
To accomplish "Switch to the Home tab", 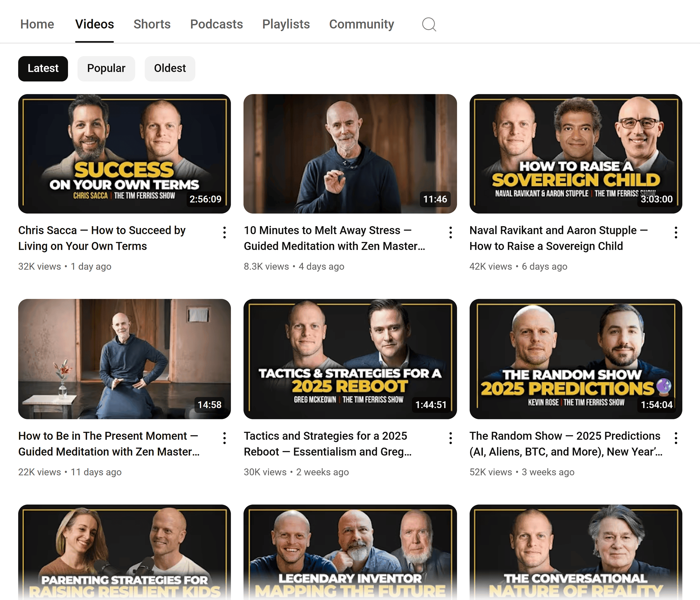I will (x=37, y=24).
